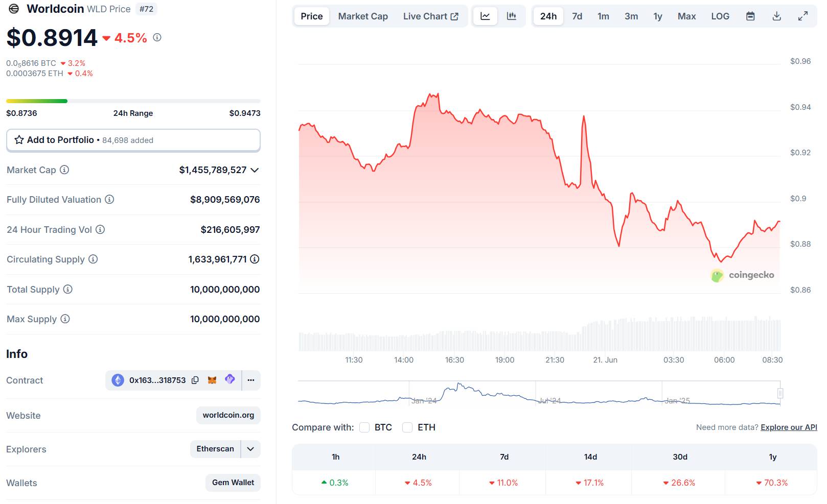Select the 1y time range
Screen dimensions: 827x504
[x=658, y=16]
